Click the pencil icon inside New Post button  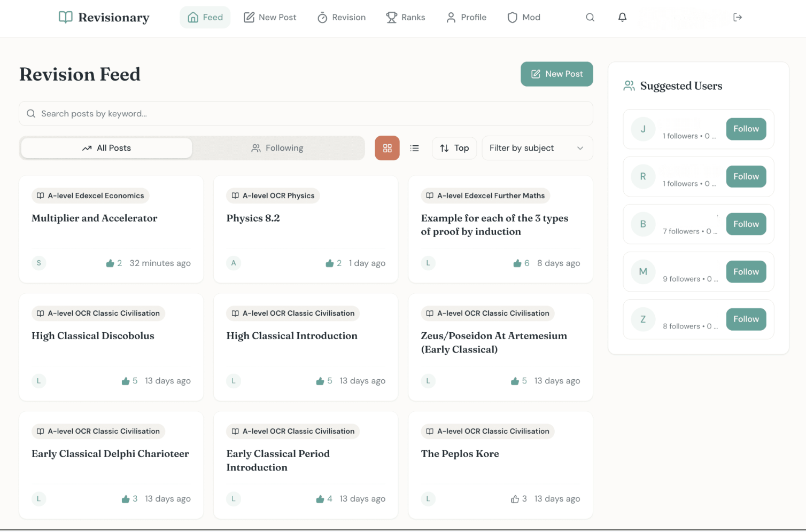coord(536,74)
